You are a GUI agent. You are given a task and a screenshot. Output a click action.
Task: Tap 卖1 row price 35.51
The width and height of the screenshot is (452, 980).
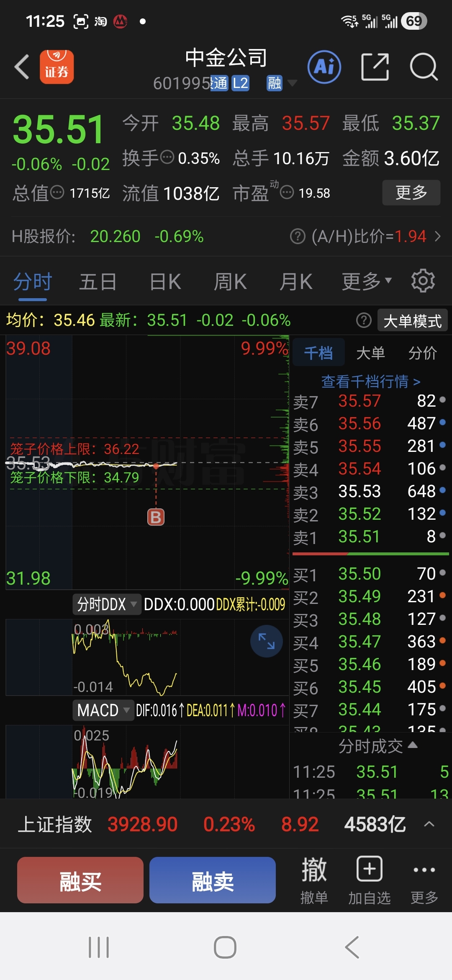click(359, 536)
